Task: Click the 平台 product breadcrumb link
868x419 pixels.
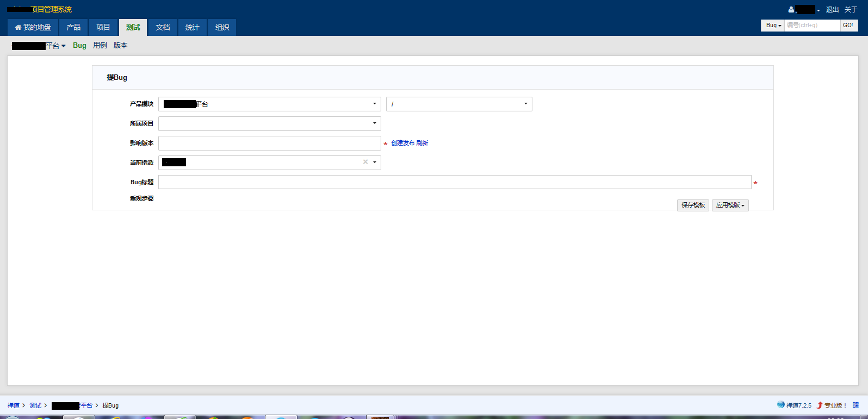Action: tap(72, 405)
